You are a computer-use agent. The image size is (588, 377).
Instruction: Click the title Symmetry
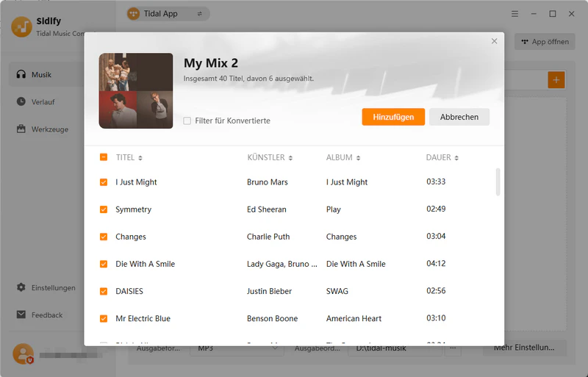coord(133,209)
